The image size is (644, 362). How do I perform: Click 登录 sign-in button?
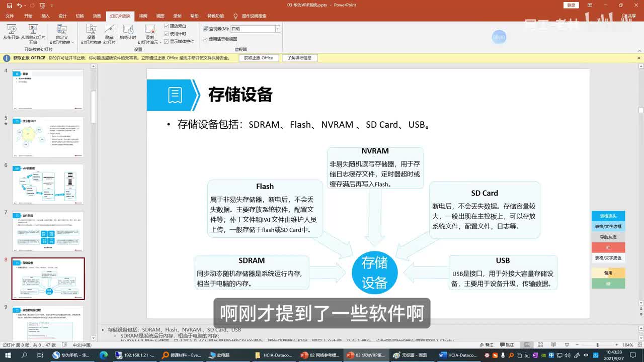(571, 5)
